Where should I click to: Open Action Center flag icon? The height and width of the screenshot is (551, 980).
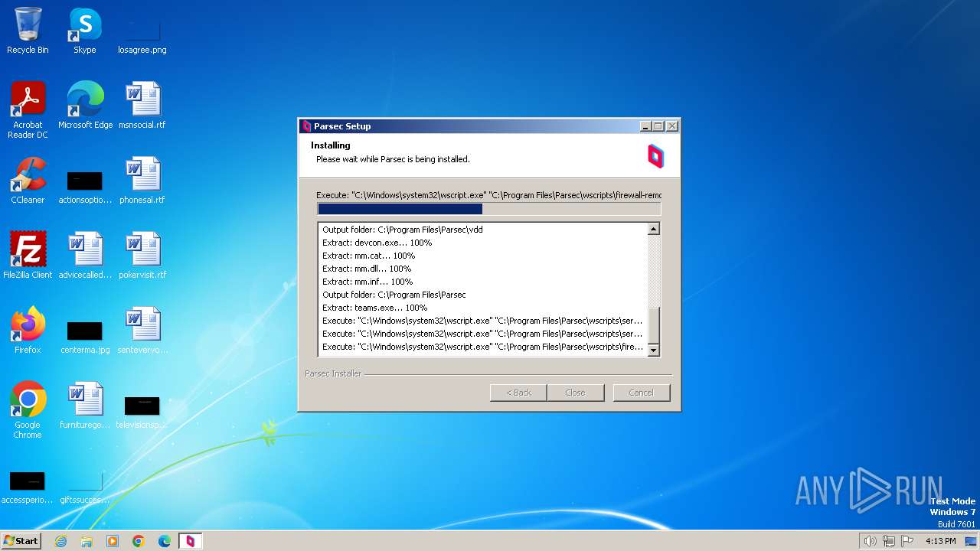tap(907, 541)
